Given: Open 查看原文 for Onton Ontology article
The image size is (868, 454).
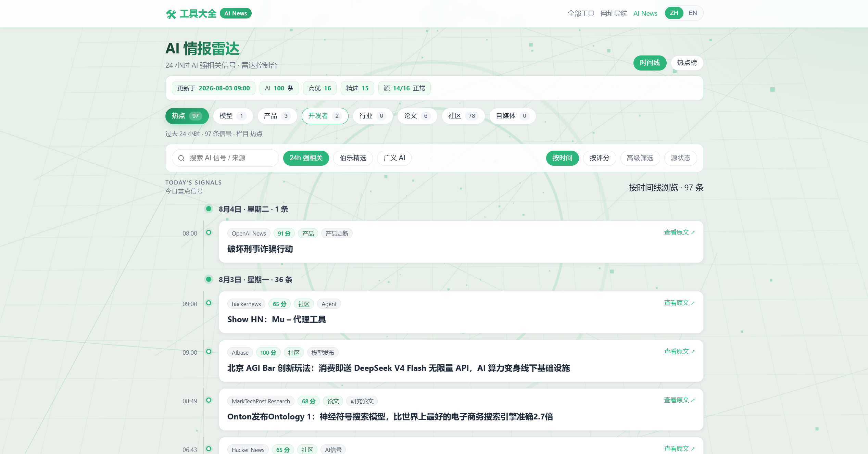Looking at the screenshot, I should point(679,400).
